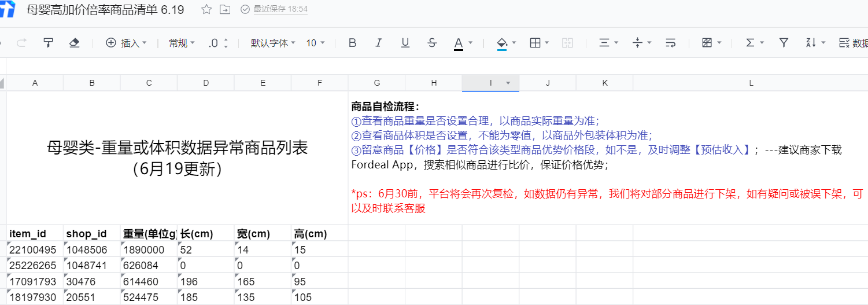The image size is (868, 305).
Task: Toggle strikethrough formatting
Action: coord(432,43)
